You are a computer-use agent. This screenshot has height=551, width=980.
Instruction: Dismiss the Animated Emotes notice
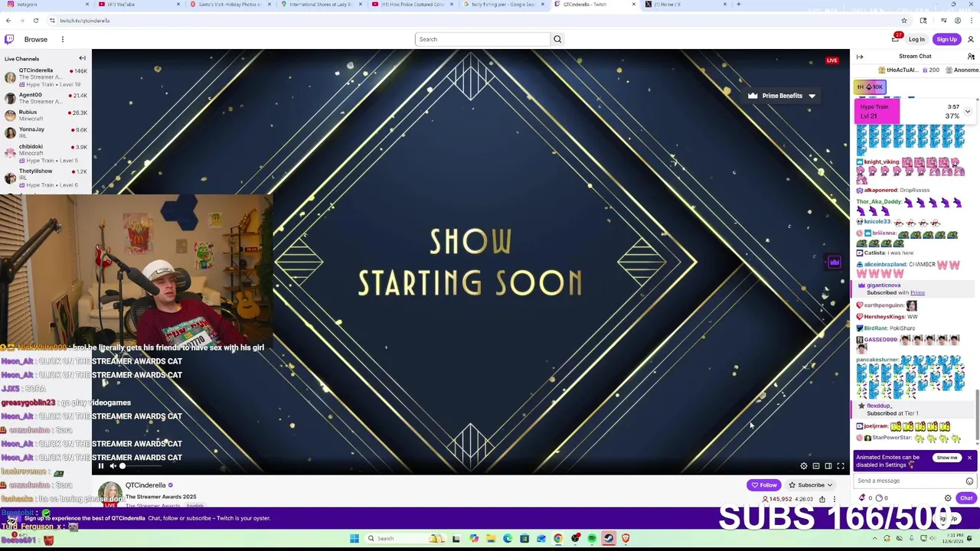tap(969, 458)
